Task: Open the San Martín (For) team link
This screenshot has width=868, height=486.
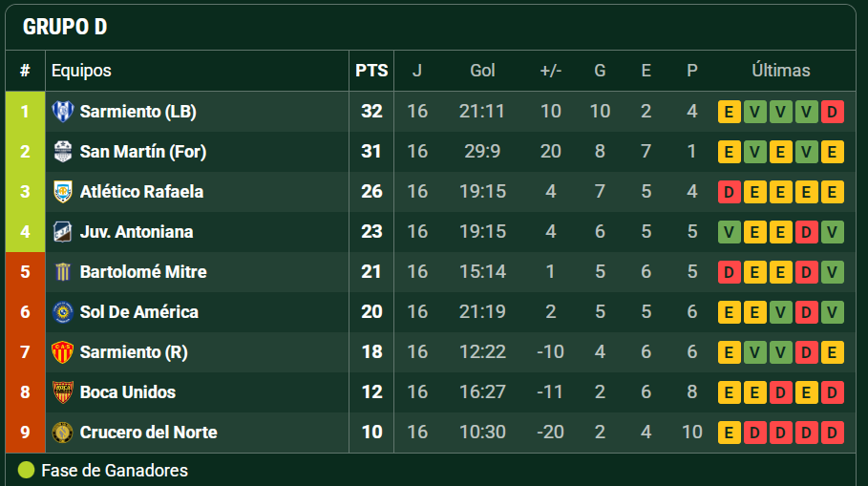Action: point(143,152)
